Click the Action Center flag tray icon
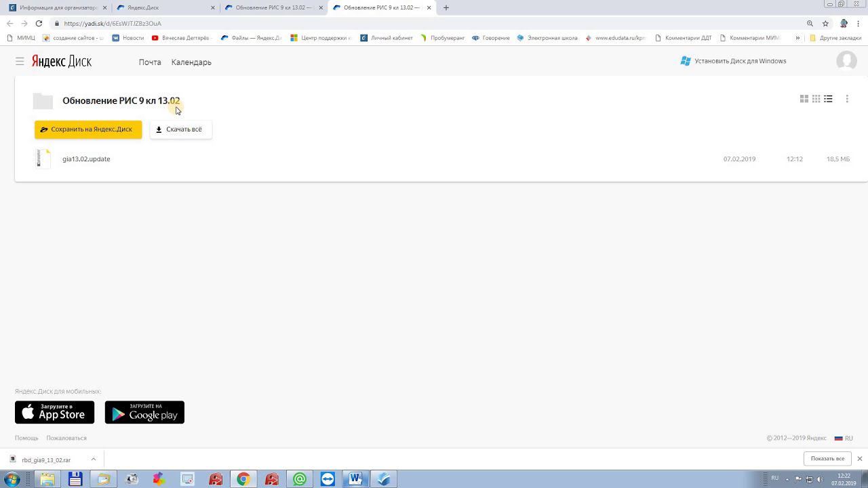The height and width of the screenshot is (488, 868). point(799,479)
